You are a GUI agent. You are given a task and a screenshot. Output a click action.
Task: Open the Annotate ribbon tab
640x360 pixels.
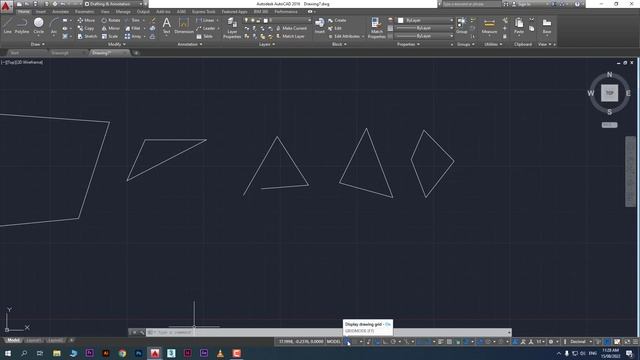[x=60, y=12]
